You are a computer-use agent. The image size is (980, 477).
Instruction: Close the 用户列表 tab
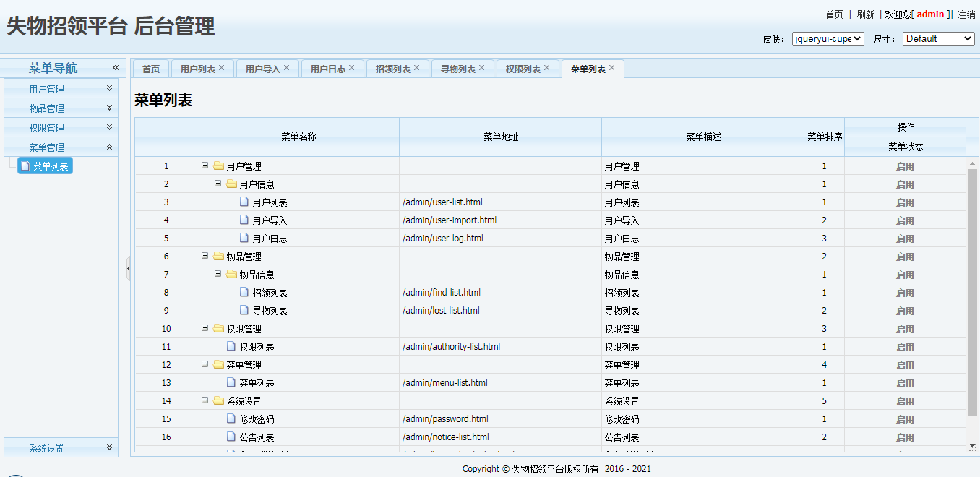[222, 68]
